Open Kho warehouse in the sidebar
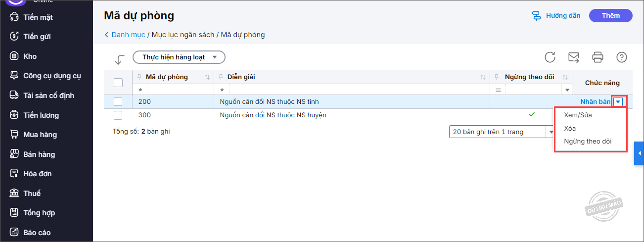Screen dimensions: 644x242 pyautogui.click(x=30, y=56)
